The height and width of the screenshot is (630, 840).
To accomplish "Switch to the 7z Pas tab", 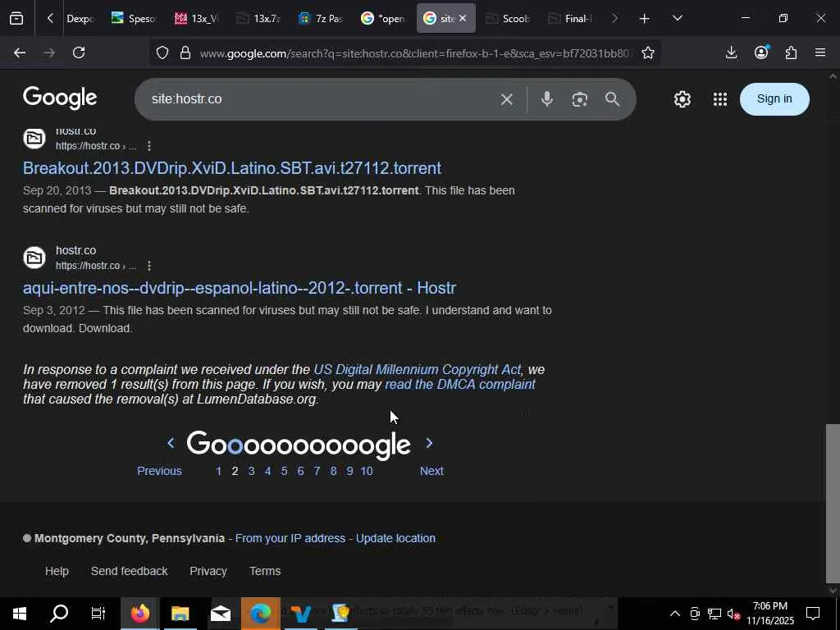I will click(322, 19).
